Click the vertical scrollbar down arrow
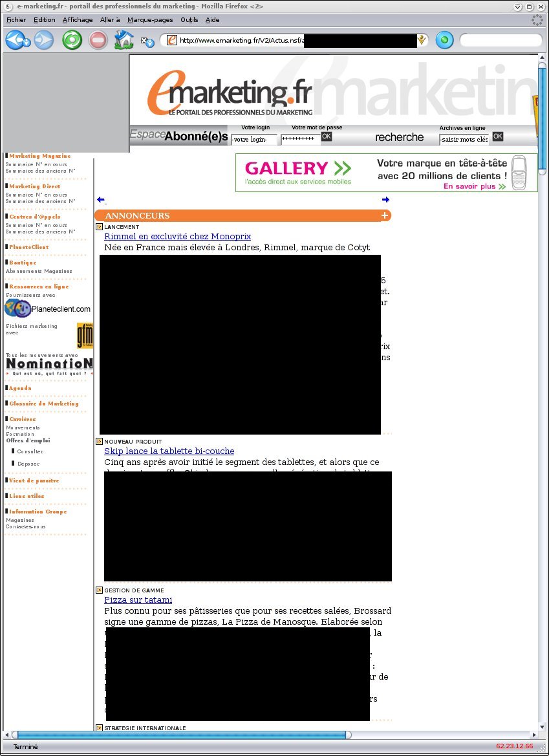The width and height of the screenshot is (549, 756). (543, 727)
